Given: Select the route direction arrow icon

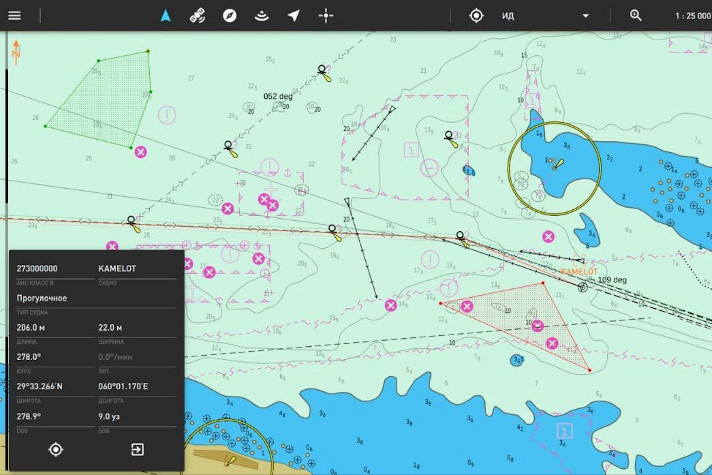Looking at the screenshot, I should click(x=293, y=15).
